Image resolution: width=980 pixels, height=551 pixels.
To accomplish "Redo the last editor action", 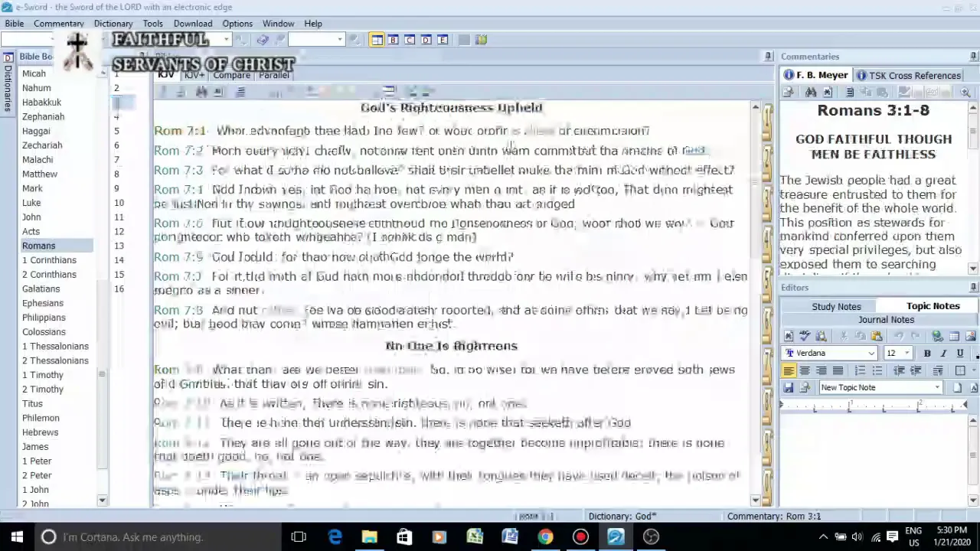I will click(x=916, y=336).
